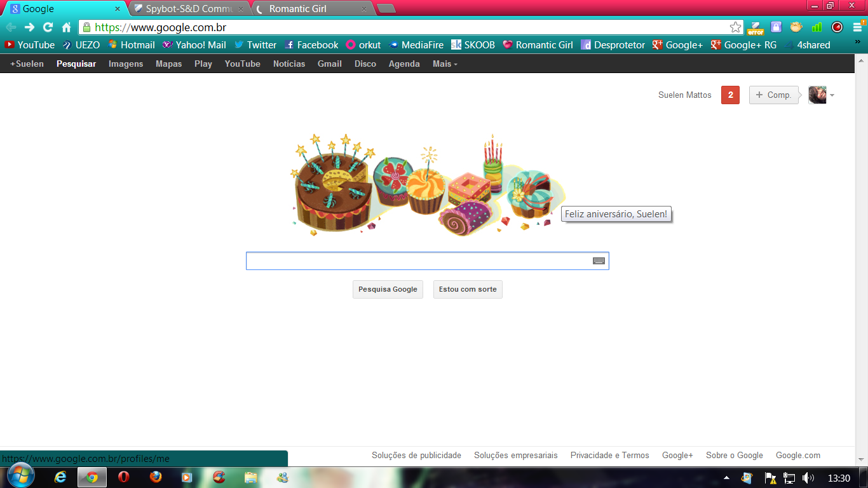This screenshot has width=868, height=488.
Task: Open the 4shared bookmark
Action: [807, 45]
